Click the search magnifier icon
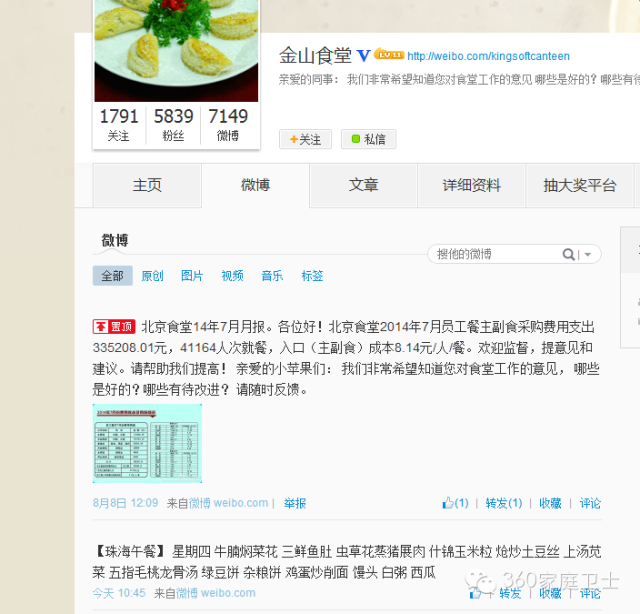 click(568, 254)
